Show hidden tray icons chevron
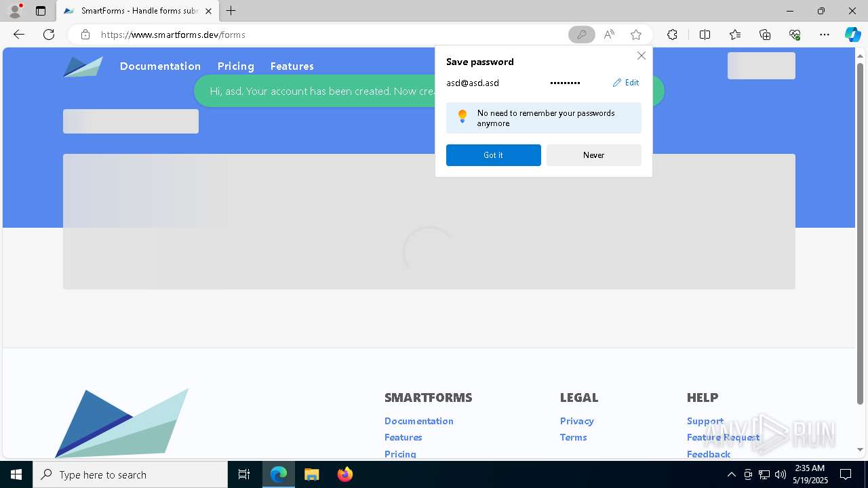Viewport: 868px width, 488px height. pos(731,474)
